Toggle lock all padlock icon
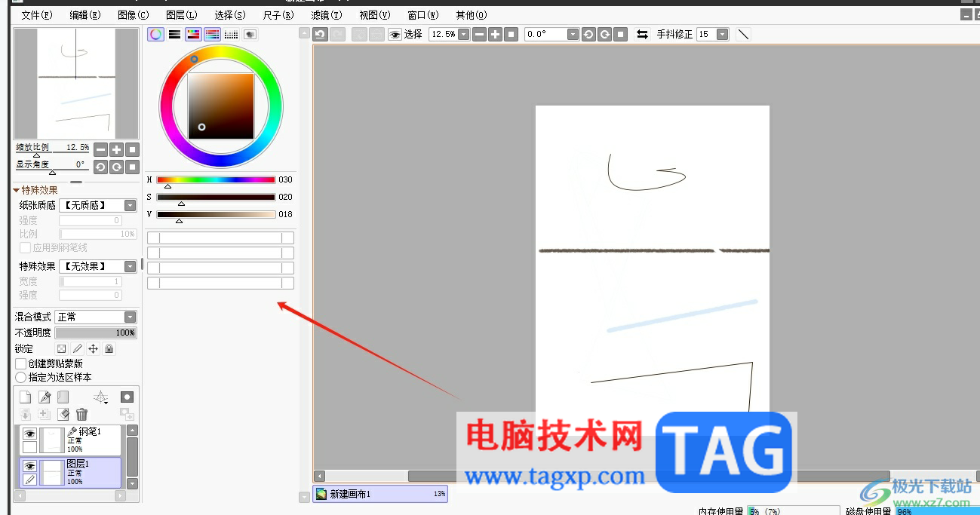The image size is (980, 515). click(109, 349)
